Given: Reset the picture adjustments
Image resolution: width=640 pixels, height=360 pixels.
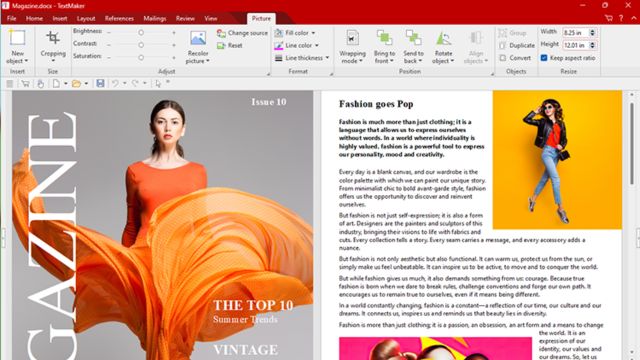Looking at the screenshot, I should [x=230, y=45].
